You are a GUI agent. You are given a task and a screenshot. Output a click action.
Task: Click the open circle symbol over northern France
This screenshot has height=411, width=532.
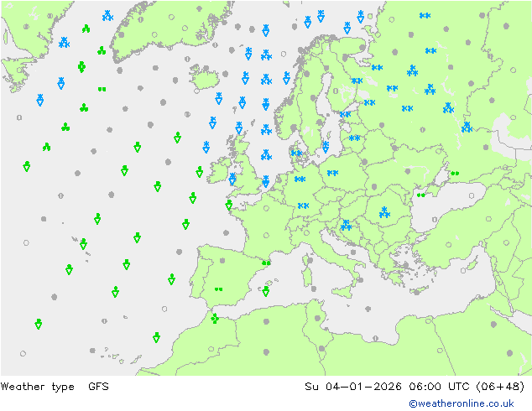tap(266, 208)
